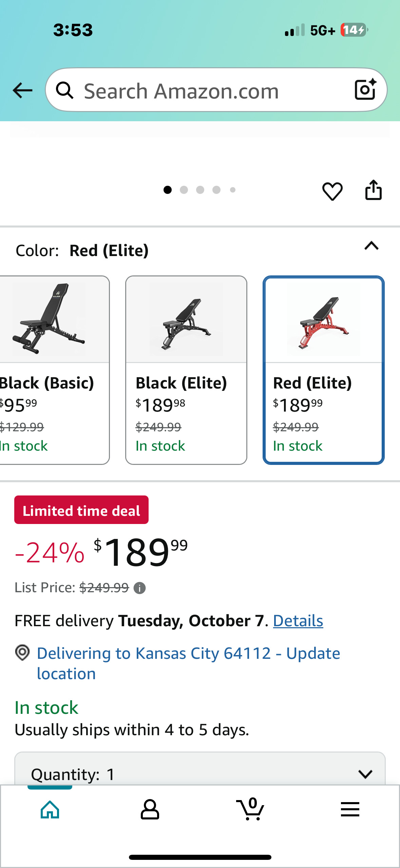Open camera lens search icon
Screen dimensions: 400x868
(x=365, y=90)
